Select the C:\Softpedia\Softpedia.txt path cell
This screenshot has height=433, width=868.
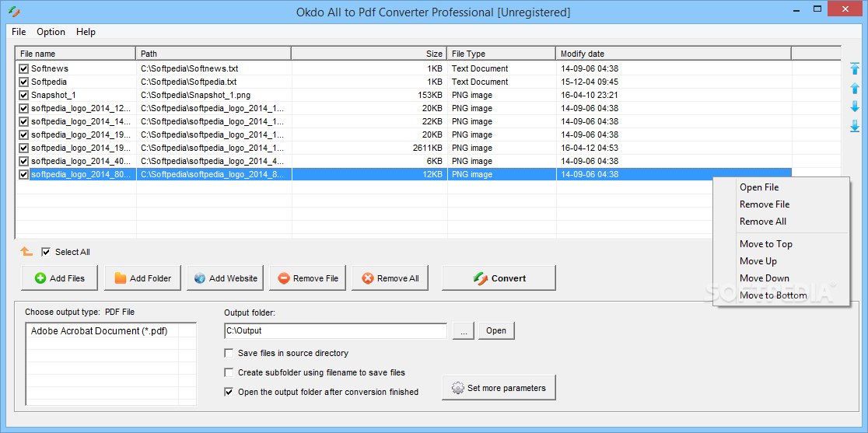[x=189, y=82]
